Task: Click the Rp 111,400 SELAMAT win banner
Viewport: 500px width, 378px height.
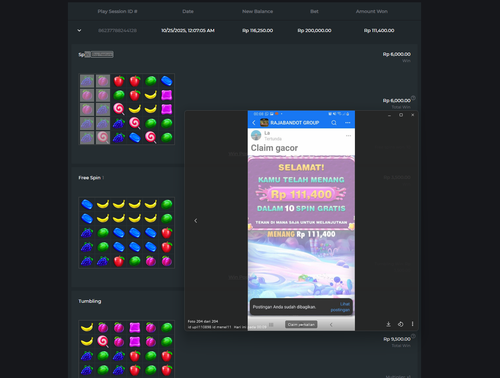Action: (301, 193)
